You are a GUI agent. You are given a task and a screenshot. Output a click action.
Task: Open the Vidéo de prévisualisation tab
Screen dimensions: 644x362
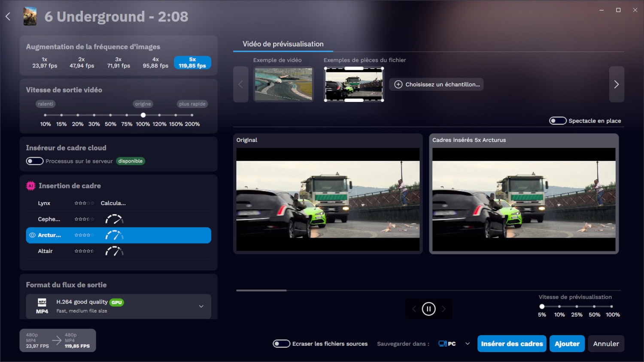pos(283,44)
